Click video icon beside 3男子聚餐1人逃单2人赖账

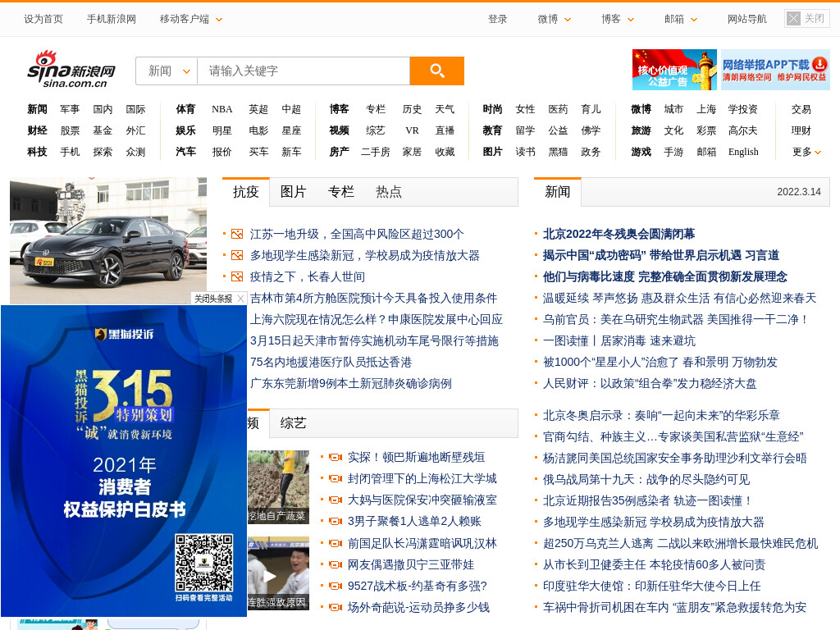tap(336, 521)
